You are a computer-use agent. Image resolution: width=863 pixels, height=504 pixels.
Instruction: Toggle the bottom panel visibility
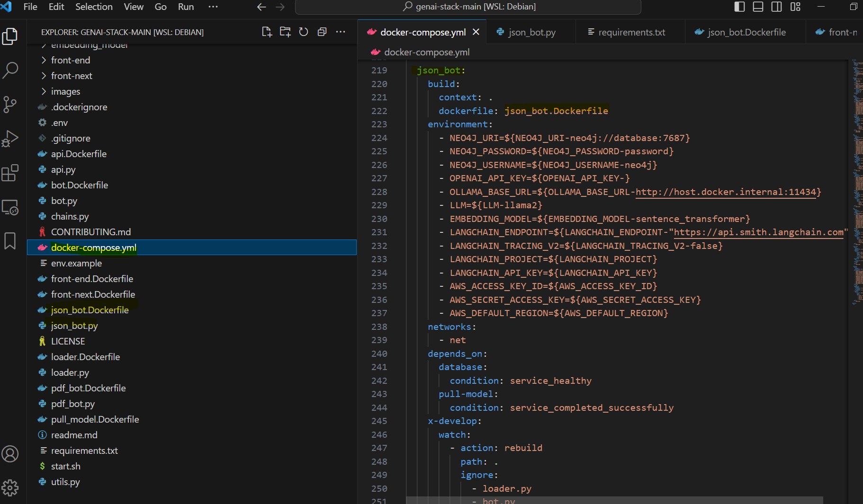758,7
